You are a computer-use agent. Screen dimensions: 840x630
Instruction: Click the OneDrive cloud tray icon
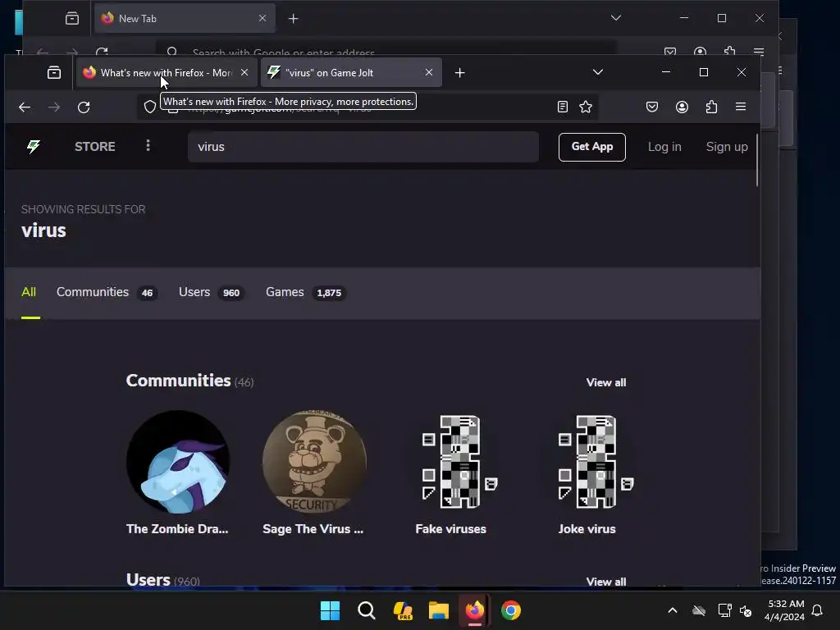[x=699, y=610]
